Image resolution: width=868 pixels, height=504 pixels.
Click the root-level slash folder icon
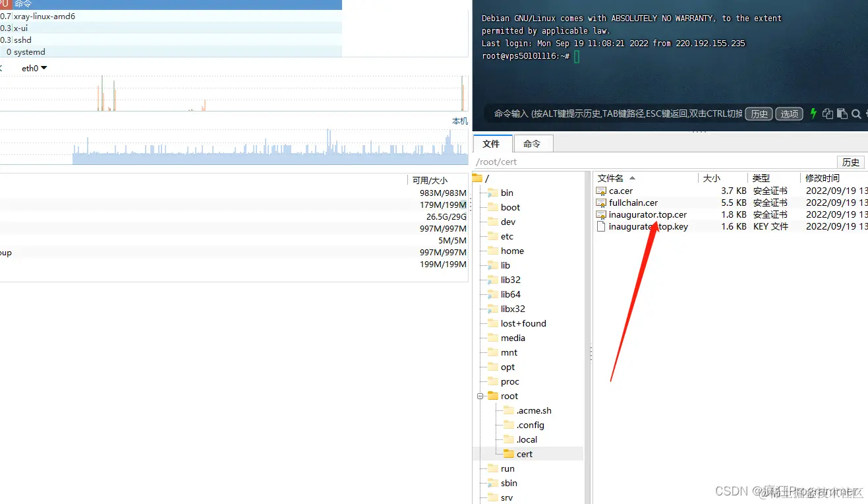tap(477, 178)
